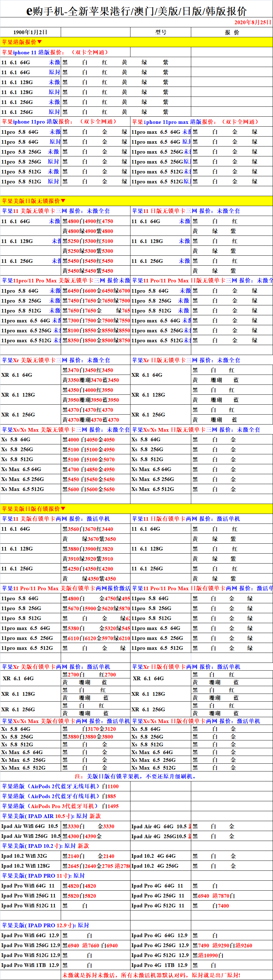Screen dimensions: 273x980
Task: Select the price cell '黄5450绿5450紫5450'
Action: tap(96, 271)
